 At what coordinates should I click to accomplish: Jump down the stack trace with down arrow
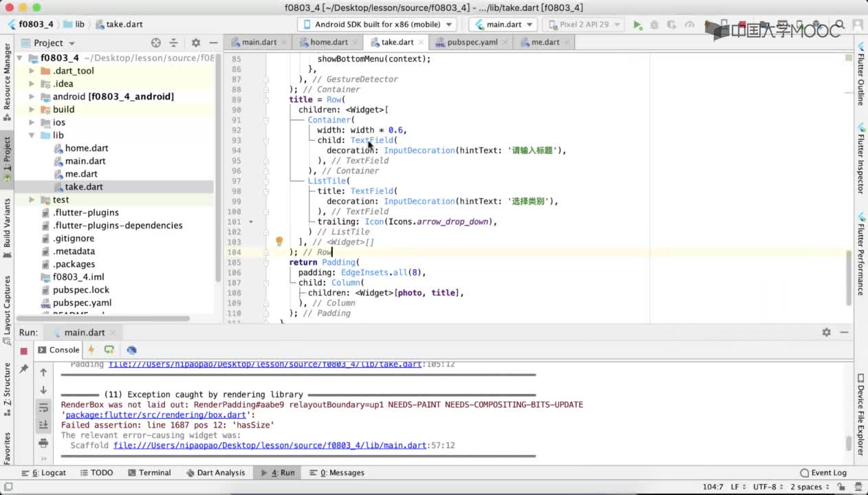pyautogui.click(x=43, y=390)
